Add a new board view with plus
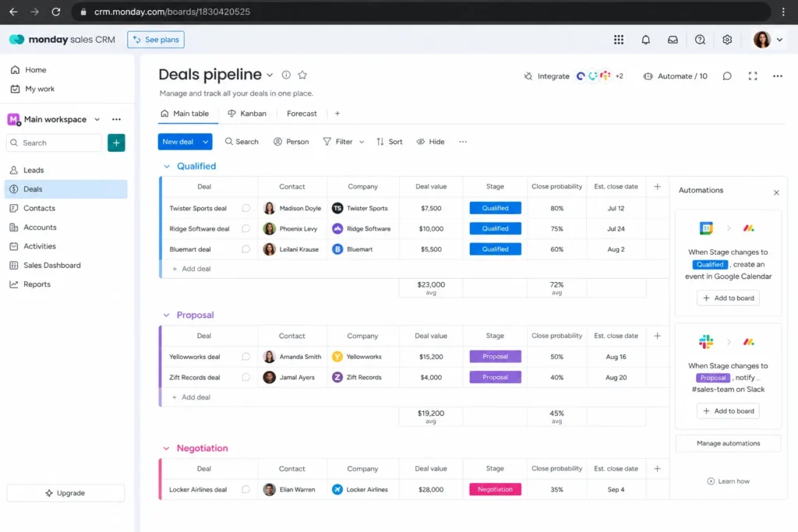 (x=337, y=114)
